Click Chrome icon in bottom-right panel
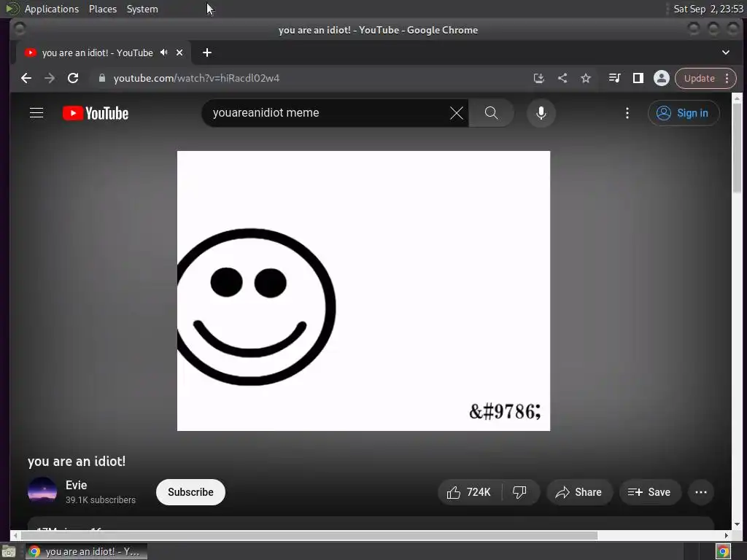747x560 pixels. [723, 551]
